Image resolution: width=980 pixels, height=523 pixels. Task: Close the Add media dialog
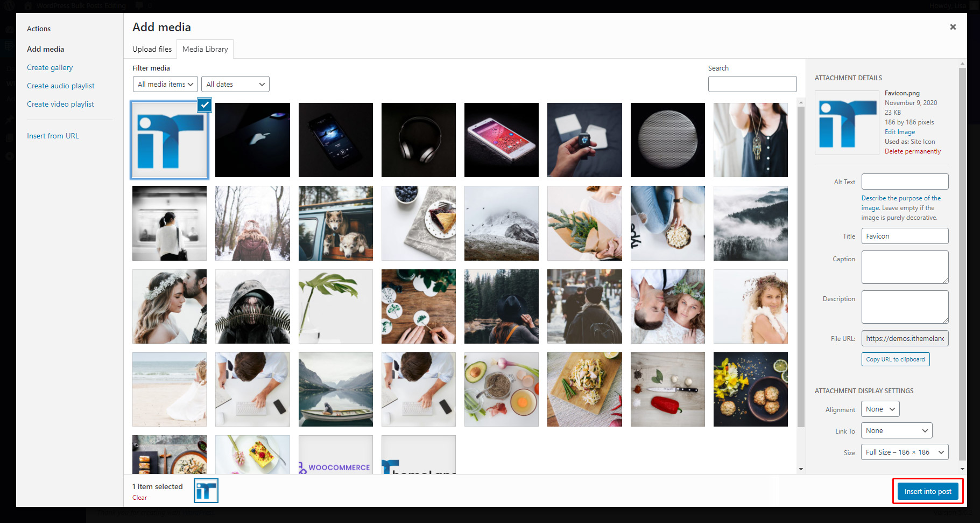(x=953, y=27)
